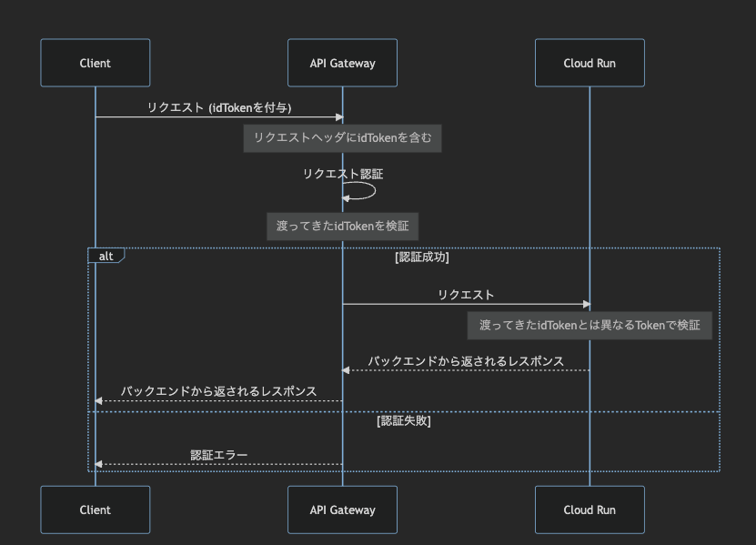Viewport: 756px width, 545px height.
Task: Click the bottom API Gateway participant box
Action: click(342, 510)
